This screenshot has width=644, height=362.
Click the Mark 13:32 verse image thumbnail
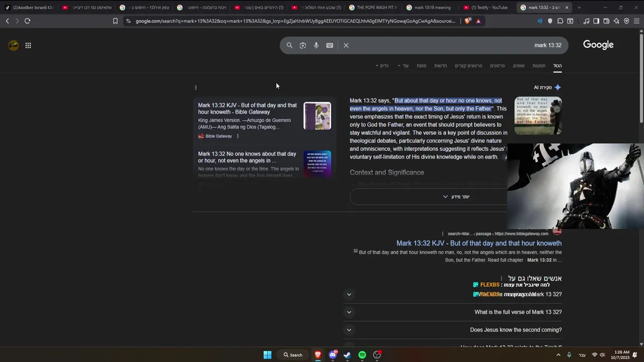[x=538, y=115]
